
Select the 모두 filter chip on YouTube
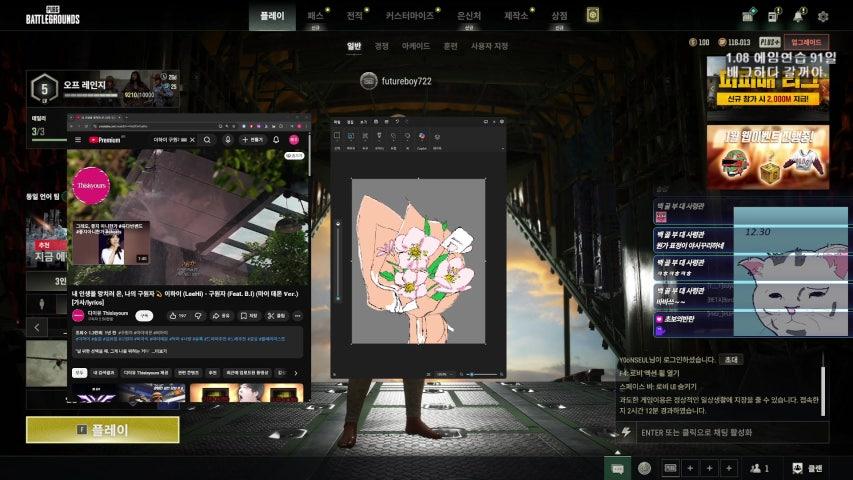[x=79, y=373]
